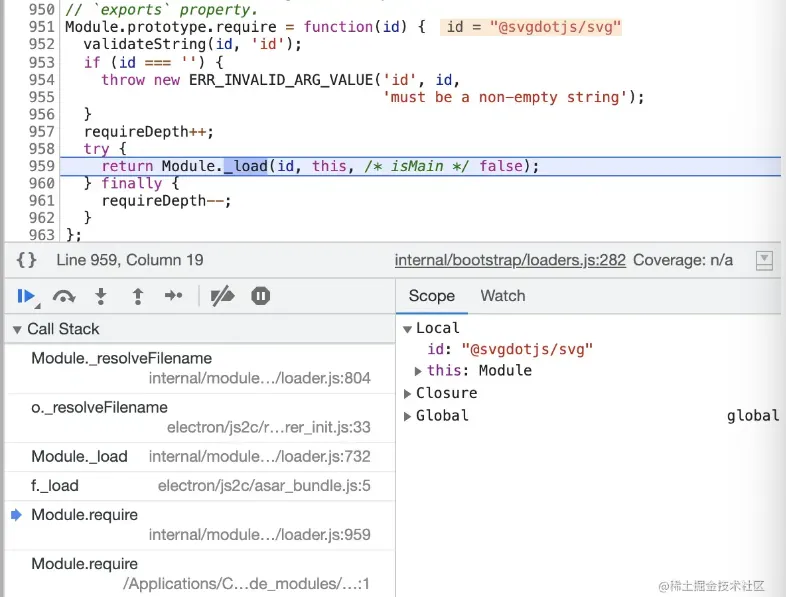Expand the Global scope
The image size is (786, 597).
click(x=408, y=416)
